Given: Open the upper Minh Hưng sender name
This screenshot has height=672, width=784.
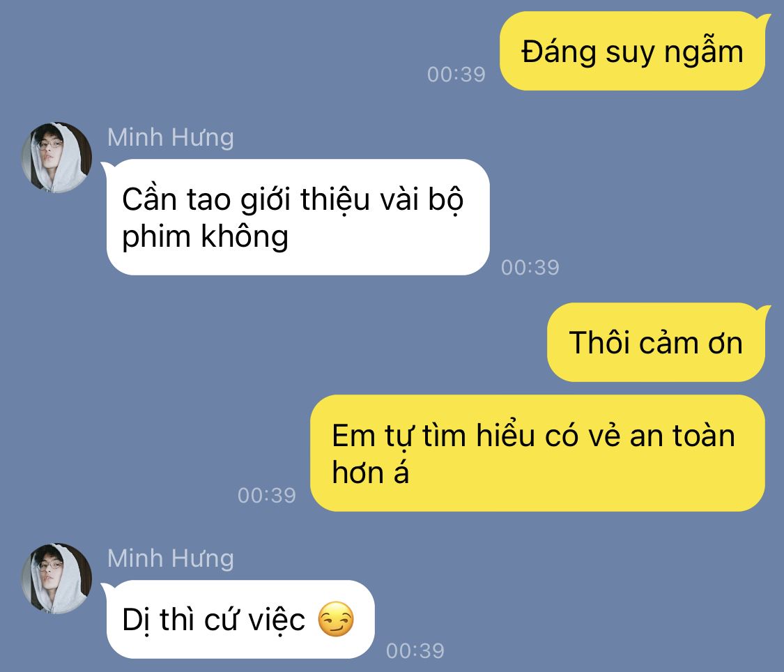Looking at the screenshot, I should point(171,137).
